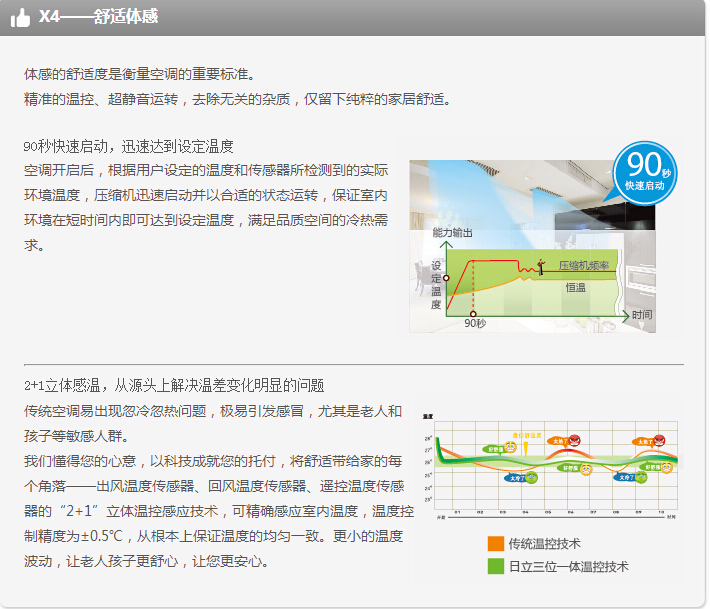710x609 pixels.
Task: Click the small person figure on compressor chart
Action: [x=541, y=267]
